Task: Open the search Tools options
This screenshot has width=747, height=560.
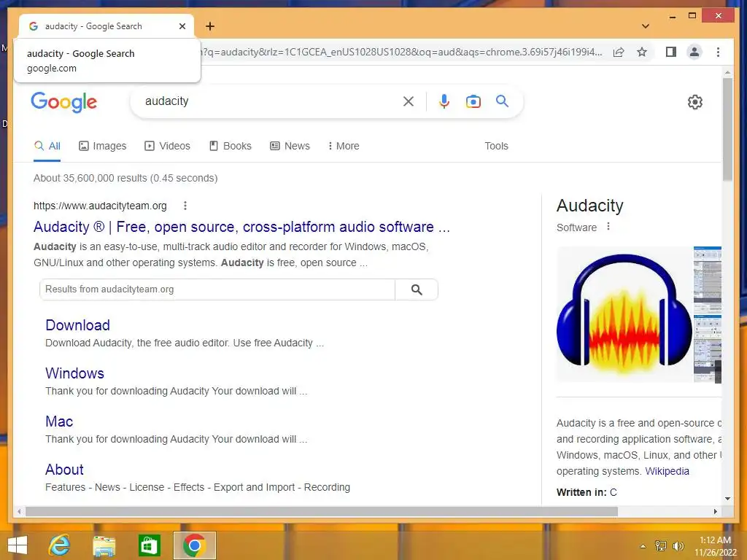Action: pos(496,146)
